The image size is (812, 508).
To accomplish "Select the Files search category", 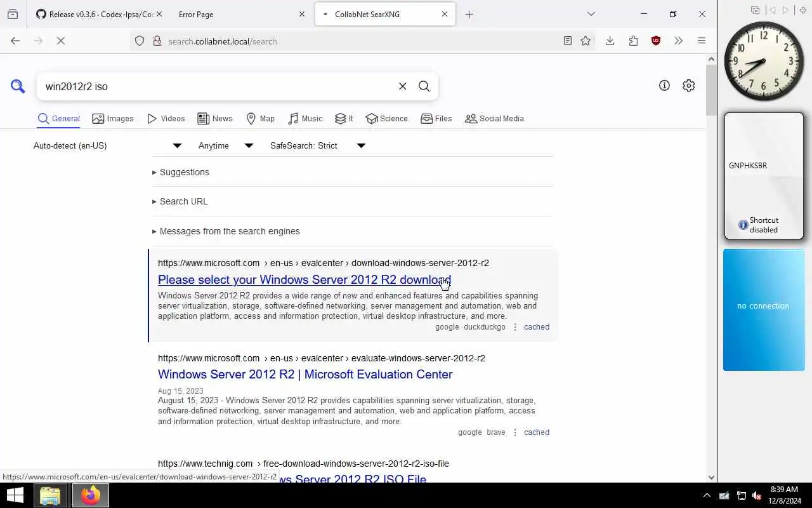I will coord(436,119).
